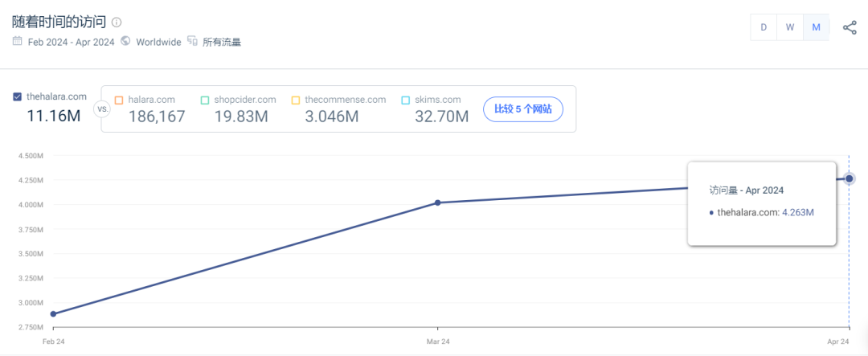Screen dimensions: 868x356
Task: Tick the thecommense.com checkbox
Action: [x=296, y=100]
